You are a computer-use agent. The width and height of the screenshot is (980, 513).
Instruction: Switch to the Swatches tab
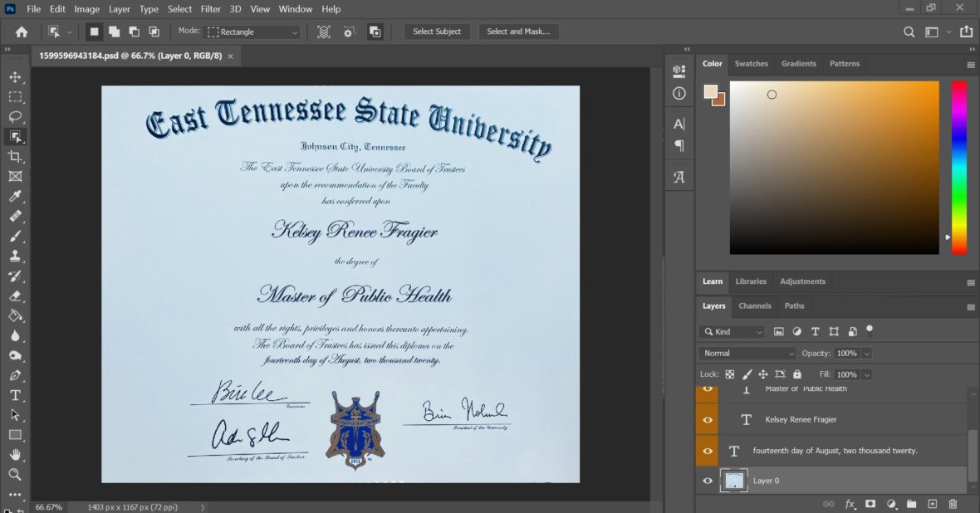click(x=752, y=64)
